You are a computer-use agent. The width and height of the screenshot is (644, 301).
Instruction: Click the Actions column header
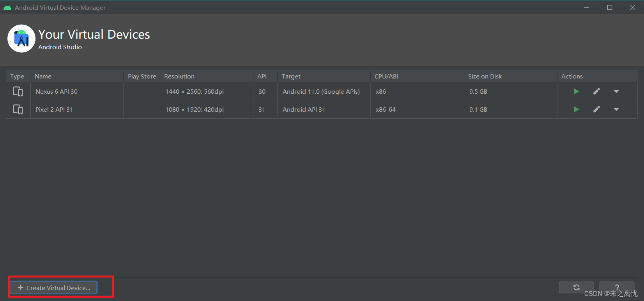click(598, 77)
